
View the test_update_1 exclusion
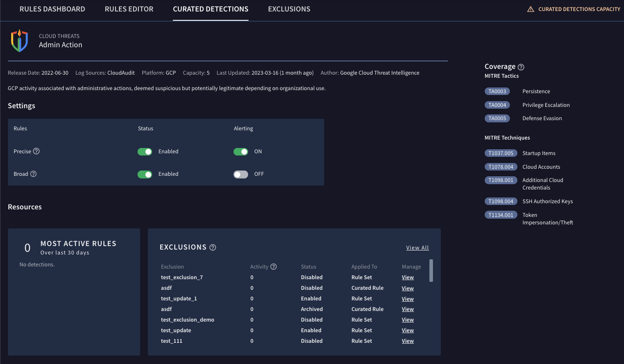(x=407, y=298)
